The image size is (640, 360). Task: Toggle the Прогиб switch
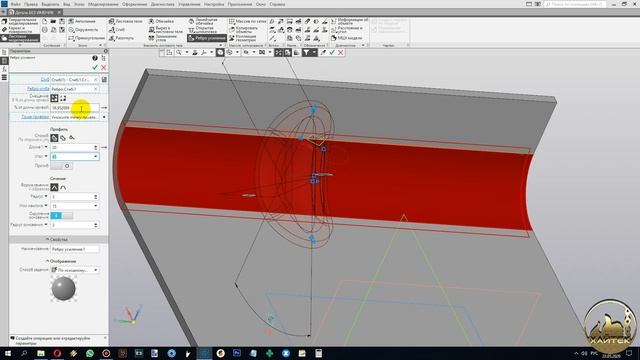tap(62, 166)
